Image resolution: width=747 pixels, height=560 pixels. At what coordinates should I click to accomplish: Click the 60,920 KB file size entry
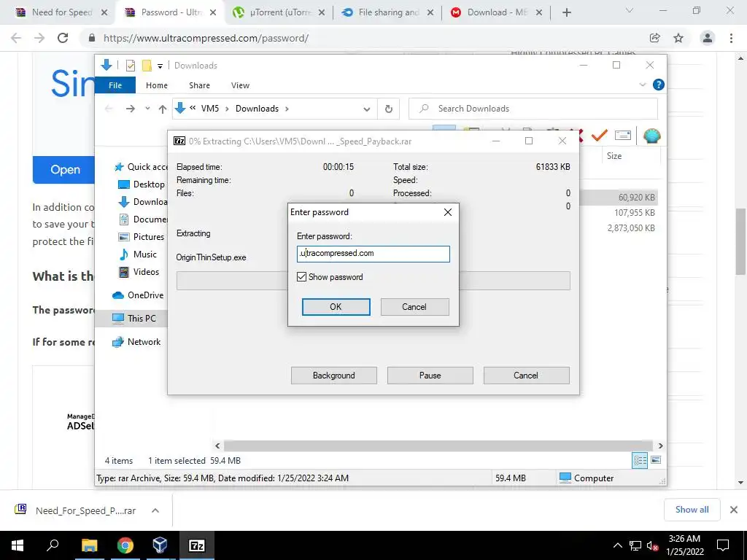click(x=636, y=197)
